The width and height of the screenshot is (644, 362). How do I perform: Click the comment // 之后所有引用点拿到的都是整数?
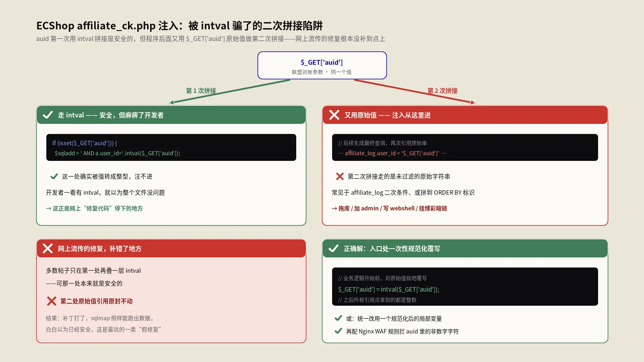pyautogui.click(x=377, y=300)
